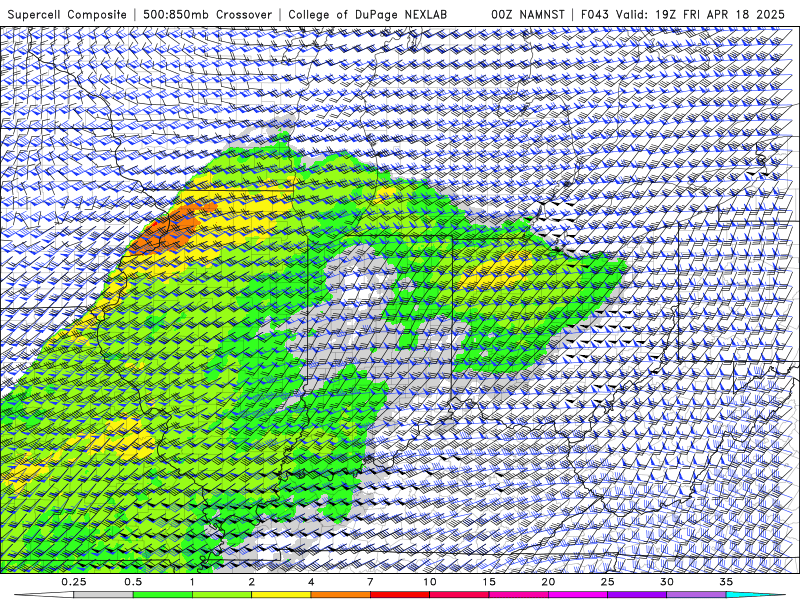Click the '19Z FRI APR 18 2025' valid time
The height and width of the screenshot is (600, 800).
[x=720, y=14]
